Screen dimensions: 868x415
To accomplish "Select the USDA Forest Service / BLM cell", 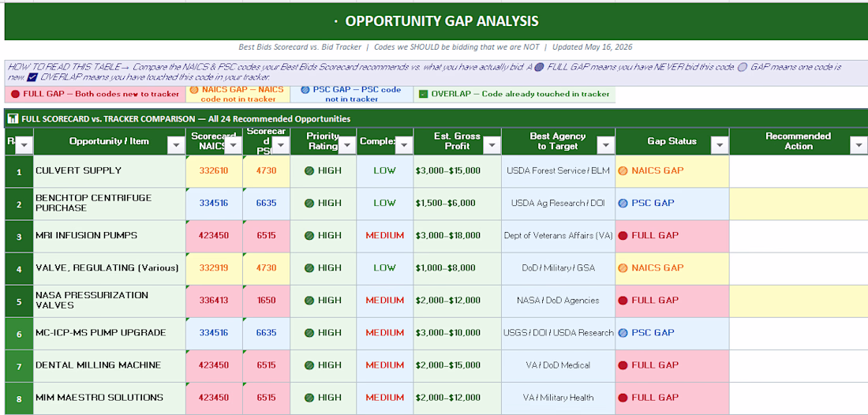I will coord(559,171).
